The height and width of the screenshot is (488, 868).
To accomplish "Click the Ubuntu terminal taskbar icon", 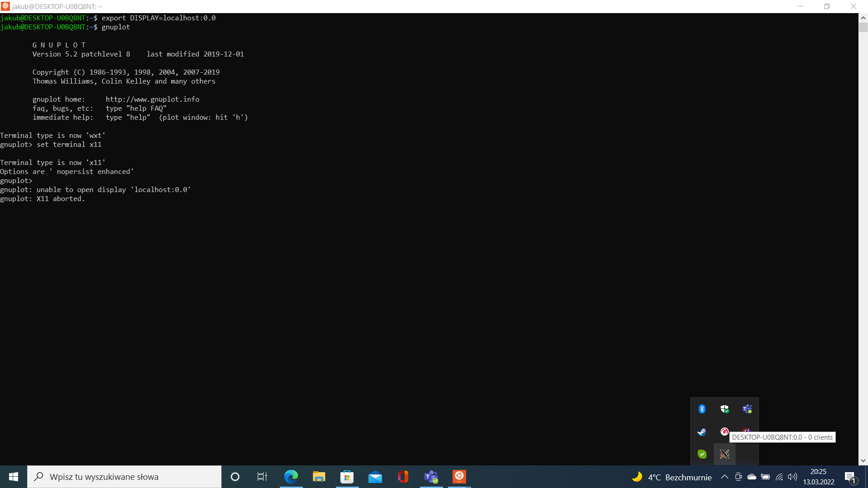I will (459, 477).
